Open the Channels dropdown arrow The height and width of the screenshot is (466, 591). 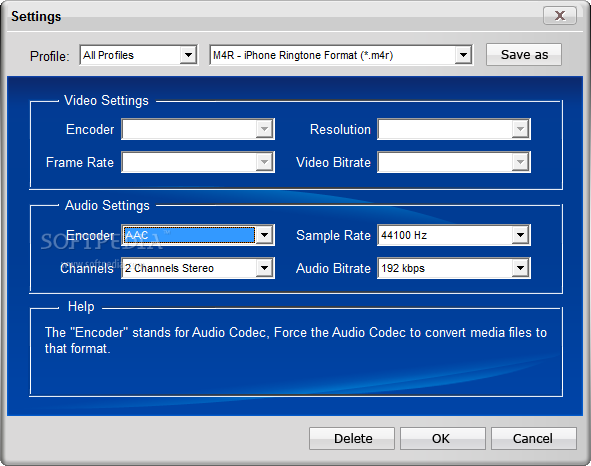264,268
